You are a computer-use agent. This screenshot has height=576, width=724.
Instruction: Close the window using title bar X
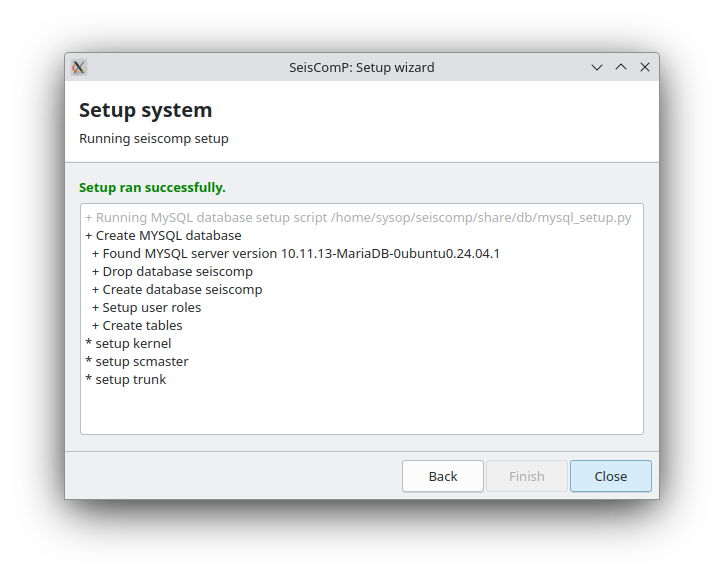(x=645, y=67)
